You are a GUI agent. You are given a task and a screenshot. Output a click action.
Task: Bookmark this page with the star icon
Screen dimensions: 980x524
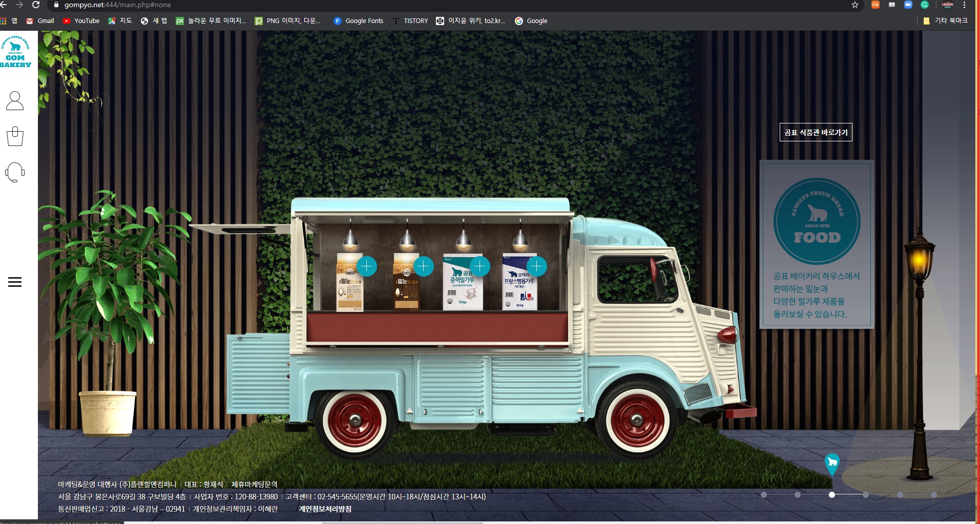(854, 5)
